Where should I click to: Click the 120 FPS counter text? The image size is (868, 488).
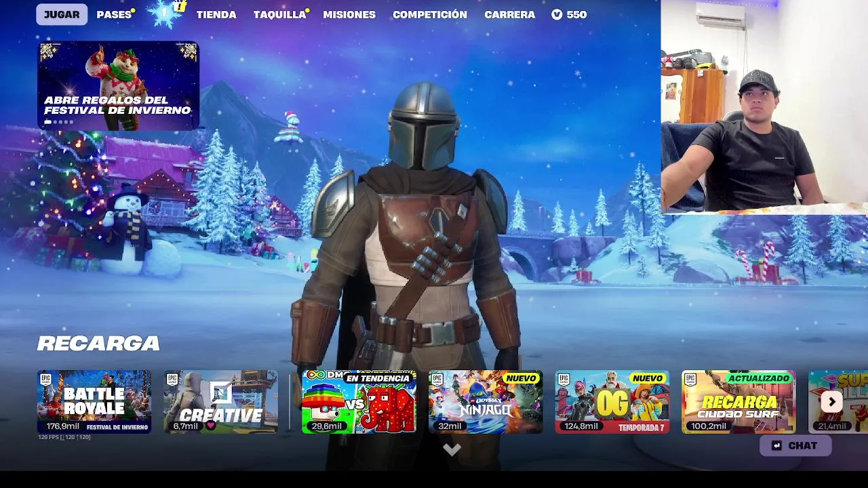[x=64, y=437]
